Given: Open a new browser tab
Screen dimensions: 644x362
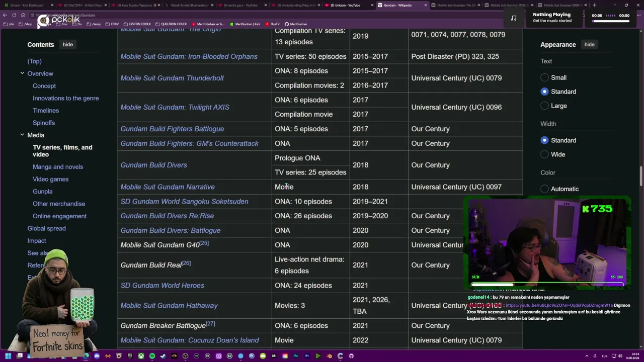Looking at the screenshot, I should coord(595,5).
